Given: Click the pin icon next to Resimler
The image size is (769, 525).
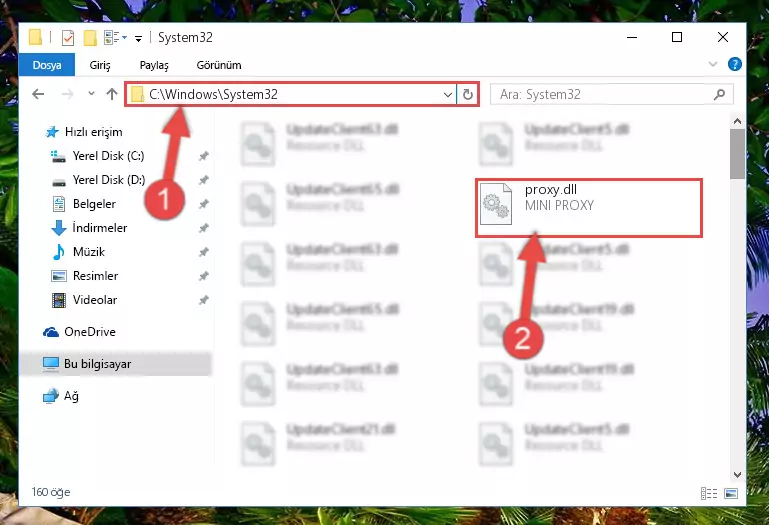Looking at the screenshot, I should tap(204, 276).
